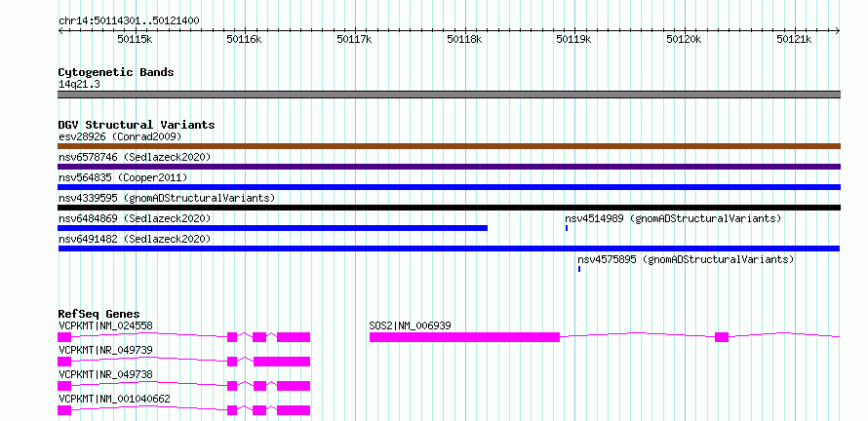
Task: Click the blue nsv6491482 variant bar
Action: pos(449,249)
